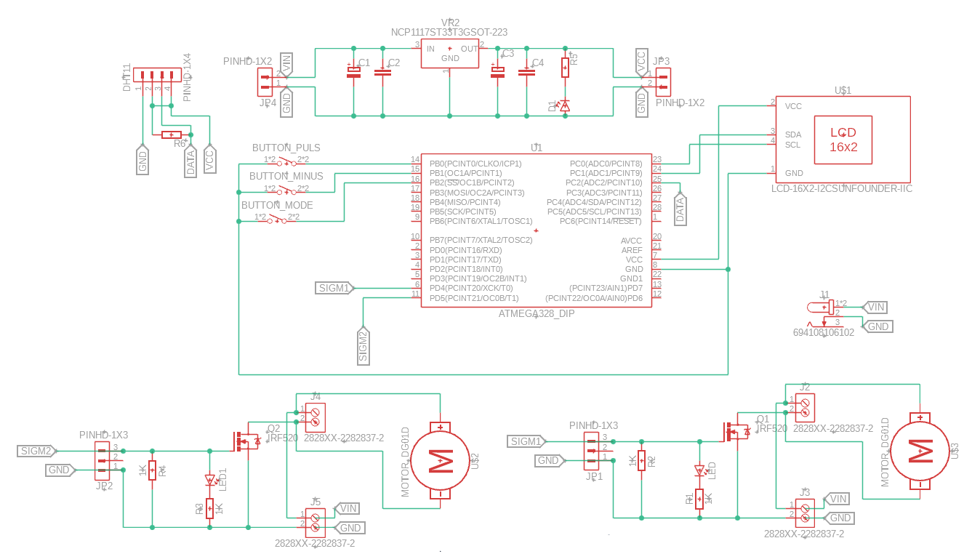Click the MOTOR_DG01D label beside U$2
Viewport: 980px width, 554px height.
tap(406, 462)
